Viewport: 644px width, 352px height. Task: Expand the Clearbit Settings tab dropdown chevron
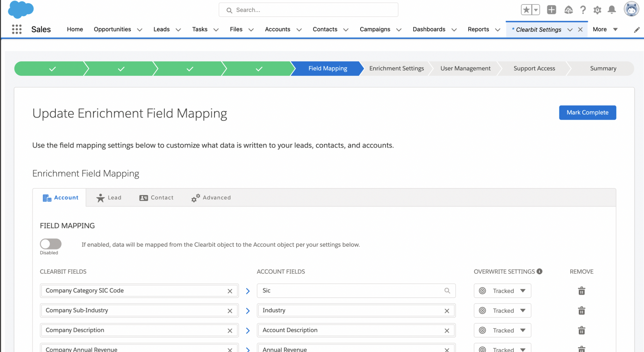coord(570,30)
